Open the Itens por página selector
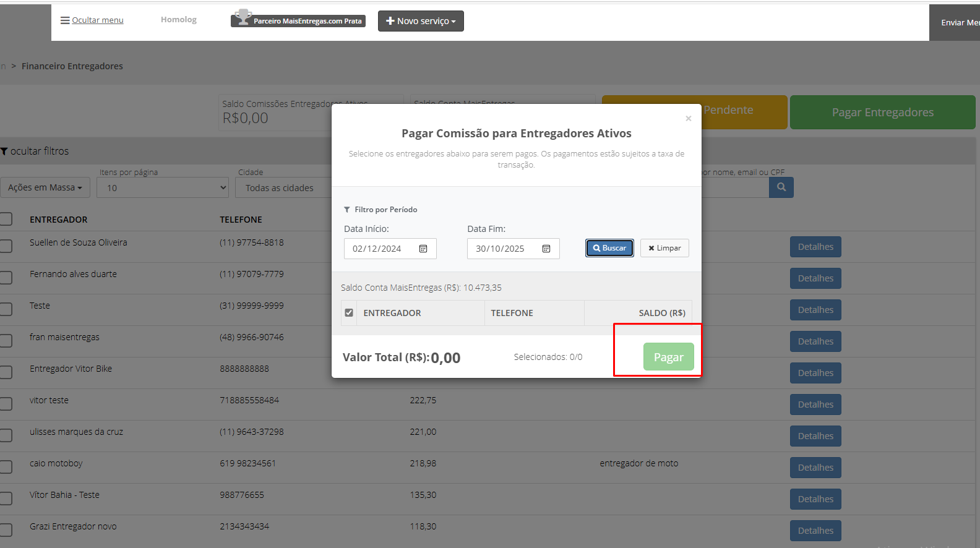Viewport: 980px width, 548px height. click(x=163, y=187)
